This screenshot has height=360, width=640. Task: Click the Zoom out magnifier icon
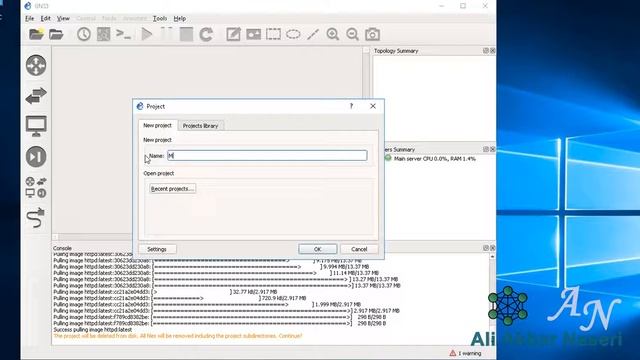point(352,34)
